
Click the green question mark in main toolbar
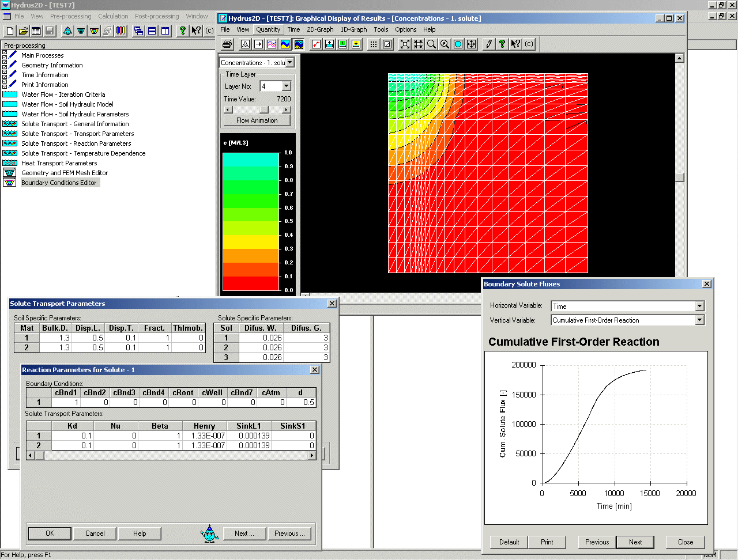(x=183, y=31)
